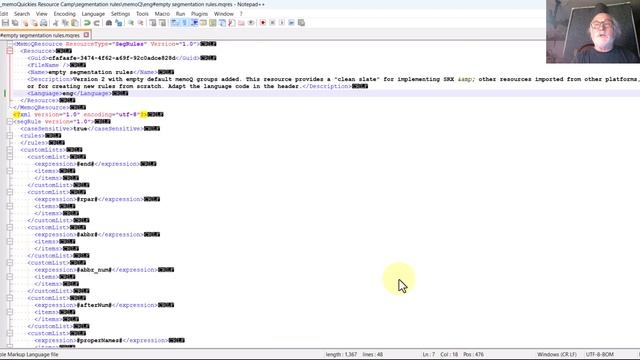This screenshot has width=640, height=360.
Task: Collapse the rules element fold marker
Action: (10, 136)
